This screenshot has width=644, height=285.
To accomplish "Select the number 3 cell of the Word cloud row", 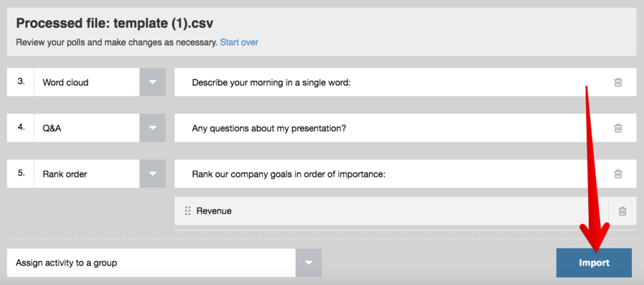I will tap(21, 82).
